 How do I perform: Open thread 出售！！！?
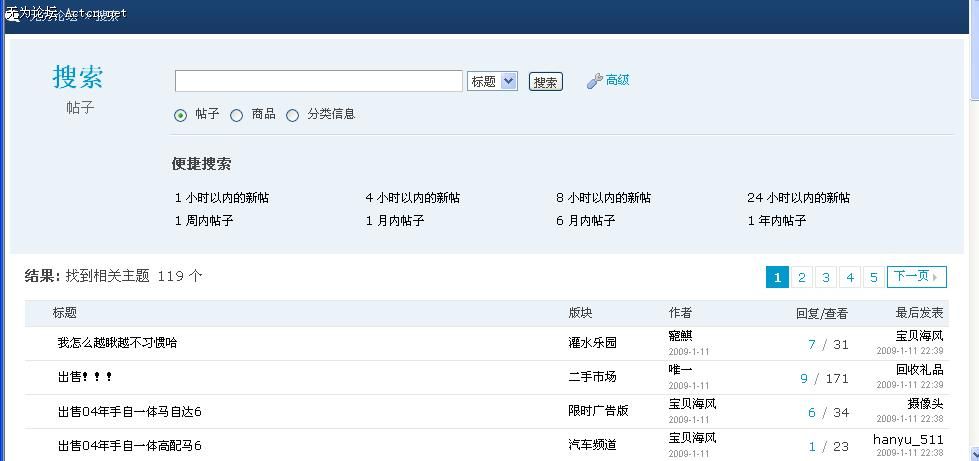pyautogui.click(x=85, y=377)
